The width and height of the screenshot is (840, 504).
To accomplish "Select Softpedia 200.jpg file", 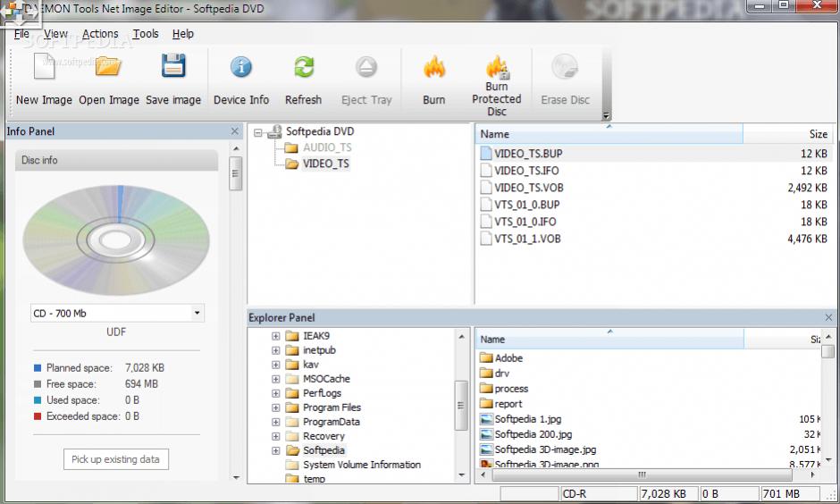I will (x=533, y=434).
